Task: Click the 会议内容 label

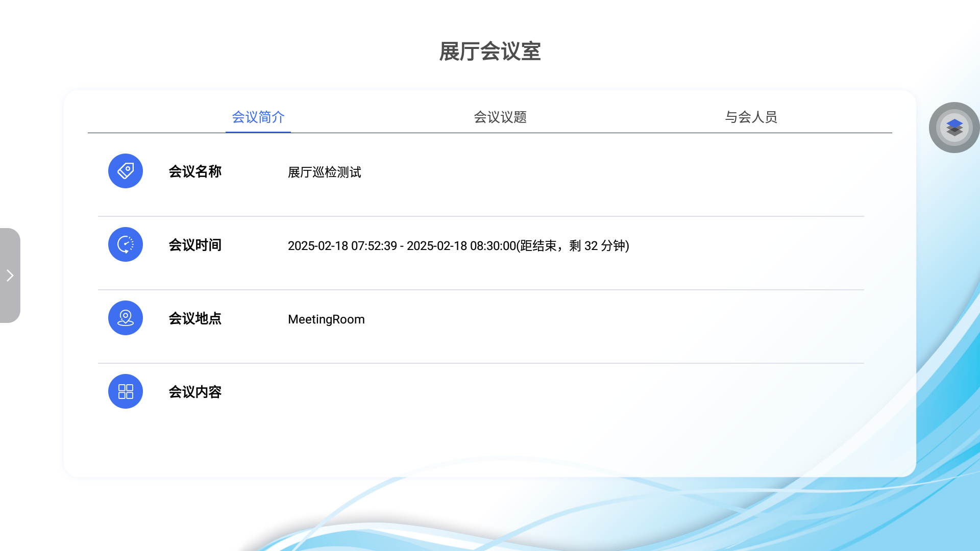Action: click(x=195, y=392)
